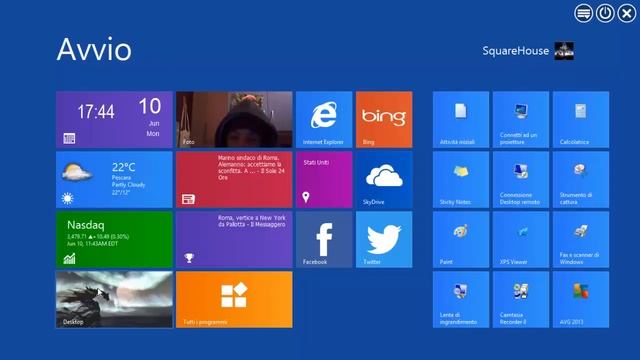
Task: Launch Lente di ingrandimento tile
Action: [x=461, y=300]
